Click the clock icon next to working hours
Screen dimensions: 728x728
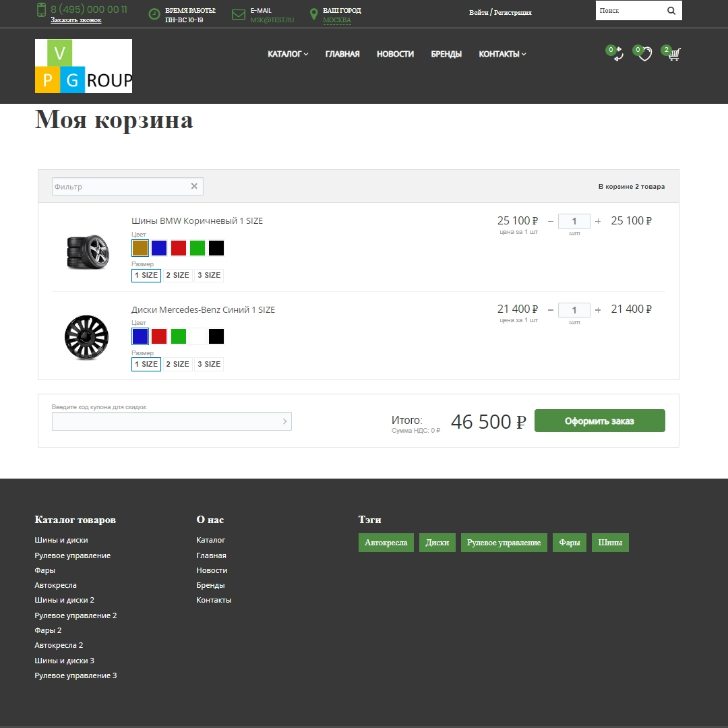pos(153,14)
